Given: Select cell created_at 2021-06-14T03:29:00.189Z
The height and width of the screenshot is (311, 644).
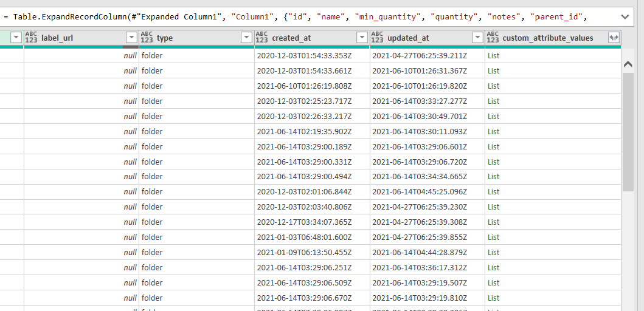Looking at the screenshot, I should 312,146.
